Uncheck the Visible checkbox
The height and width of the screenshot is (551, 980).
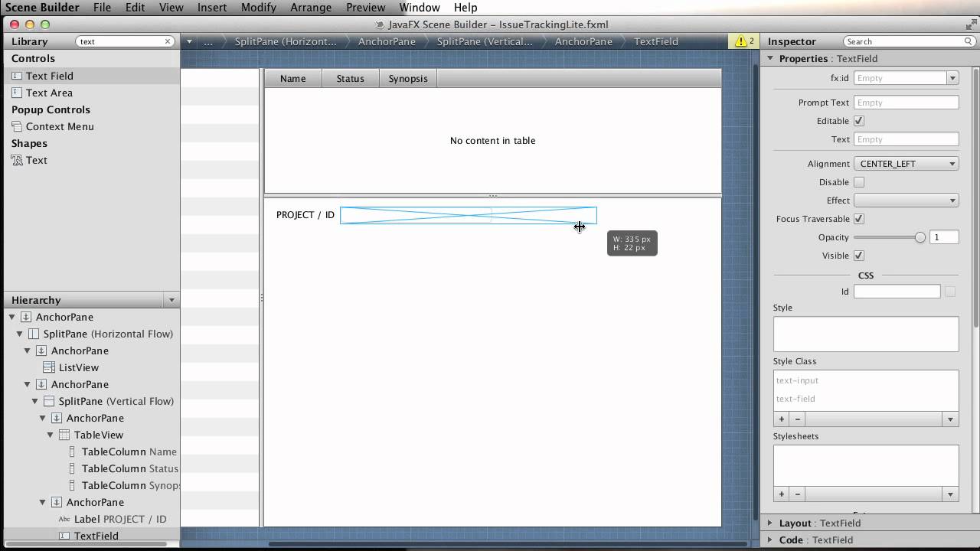[859, 256]
